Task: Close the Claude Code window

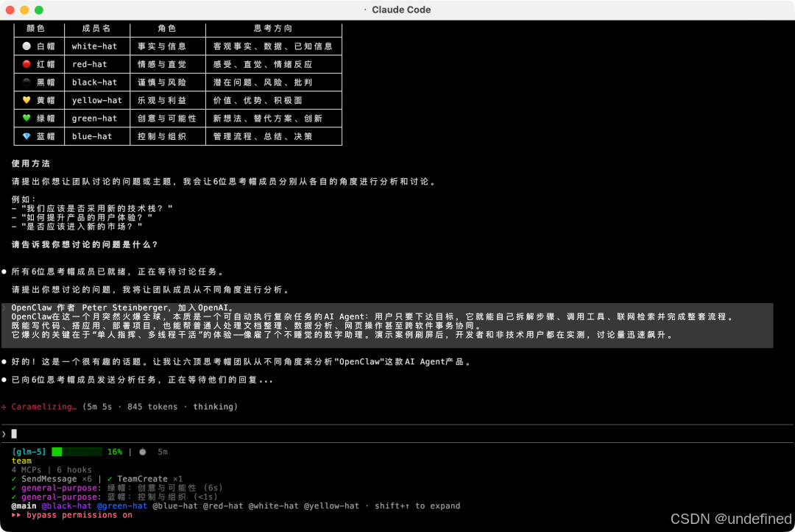Action: pyautogui.click(x=10, y=10)
